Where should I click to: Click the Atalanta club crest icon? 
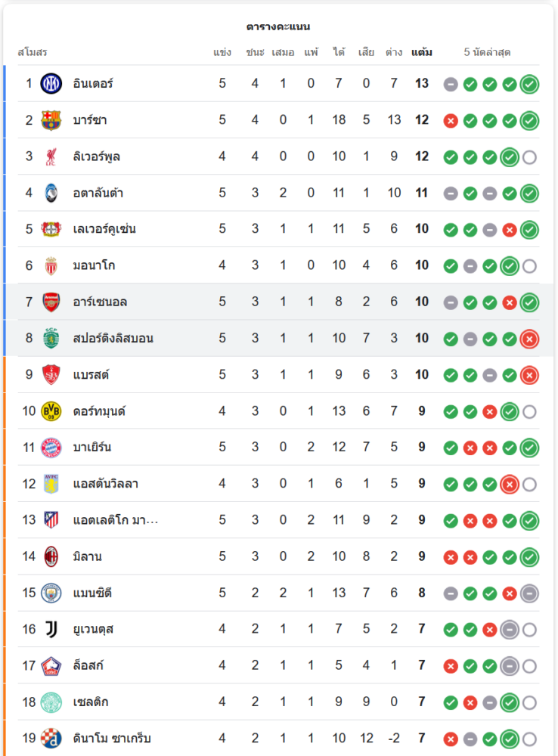[51, 193]
